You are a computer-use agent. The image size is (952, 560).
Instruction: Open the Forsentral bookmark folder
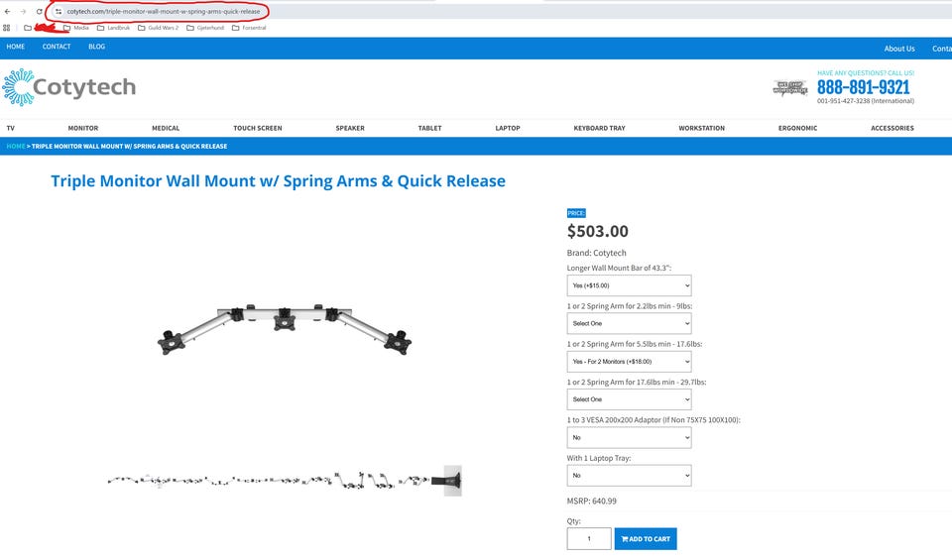249,28
